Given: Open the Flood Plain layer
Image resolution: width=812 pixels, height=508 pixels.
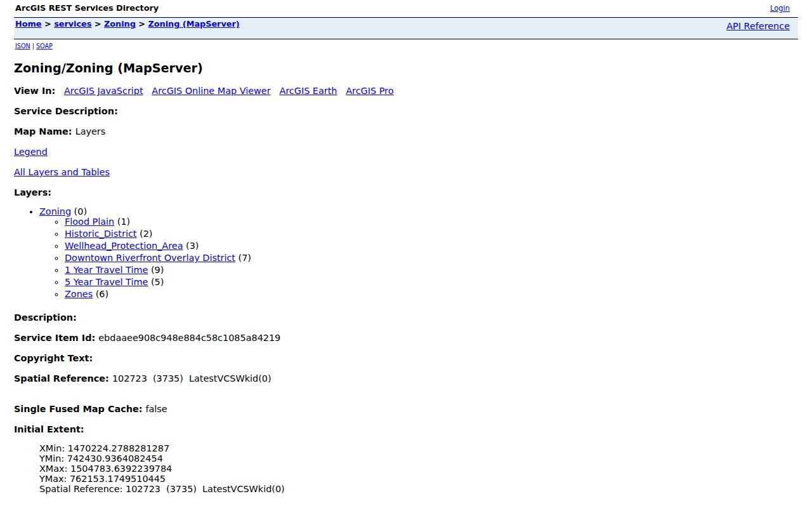Looking at the screenshot, I should [89, 222].
